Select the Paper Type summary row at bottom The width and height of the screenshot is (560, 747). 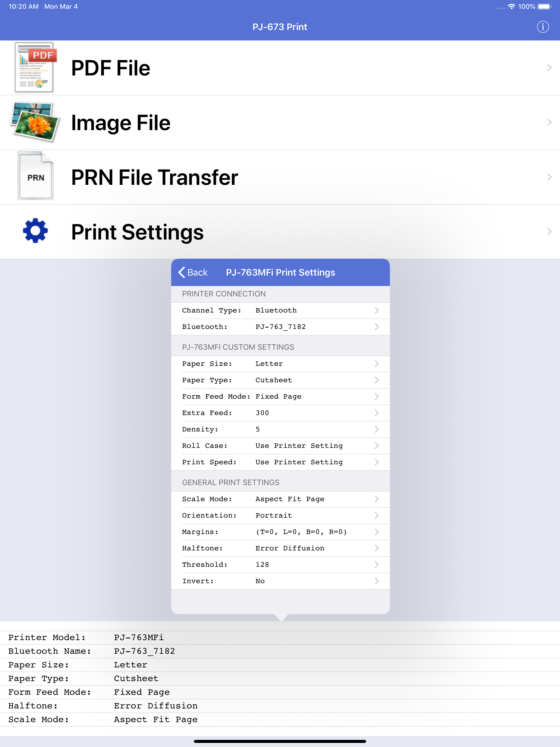point(280,679)
